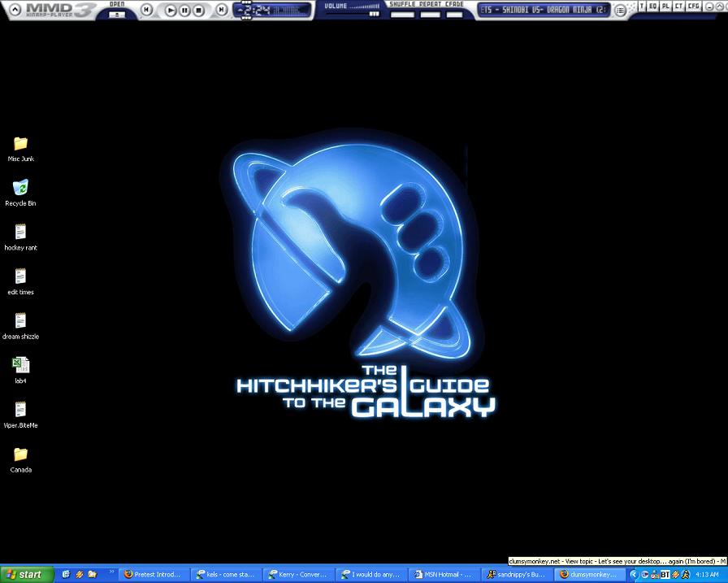Select the lab4 Excel file icon
Viewport: 728px width, 583px height.
[x=20, y=365]
